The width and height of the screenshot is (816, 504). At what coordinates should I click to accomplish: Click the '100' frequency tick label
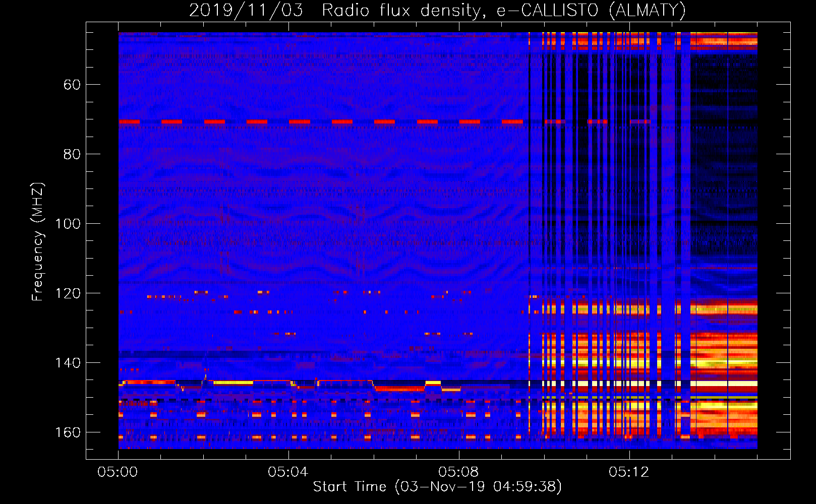click(68, 224)
